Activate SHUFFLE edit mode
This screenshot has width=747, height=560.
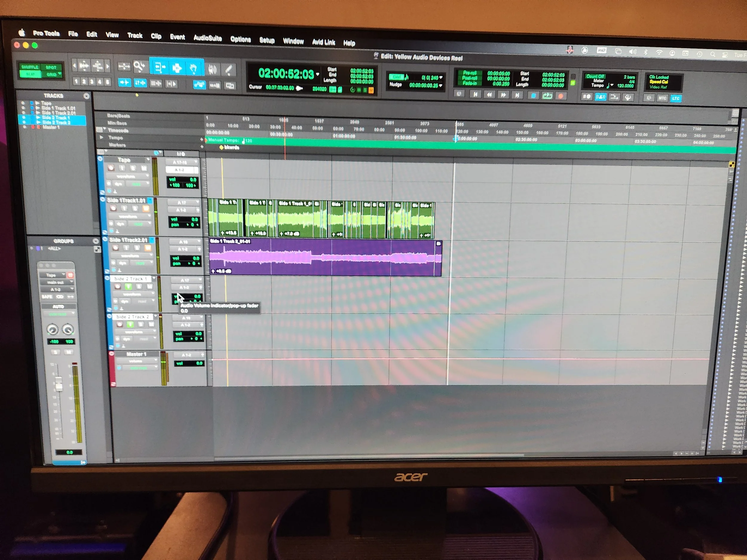[x=30, y=67]
